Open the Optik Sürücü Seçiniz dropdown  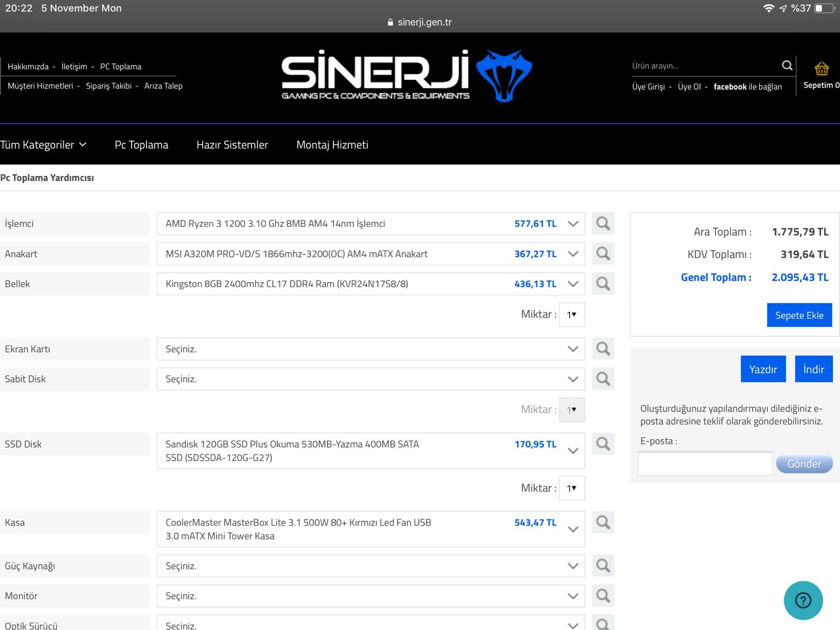point(371,623)
